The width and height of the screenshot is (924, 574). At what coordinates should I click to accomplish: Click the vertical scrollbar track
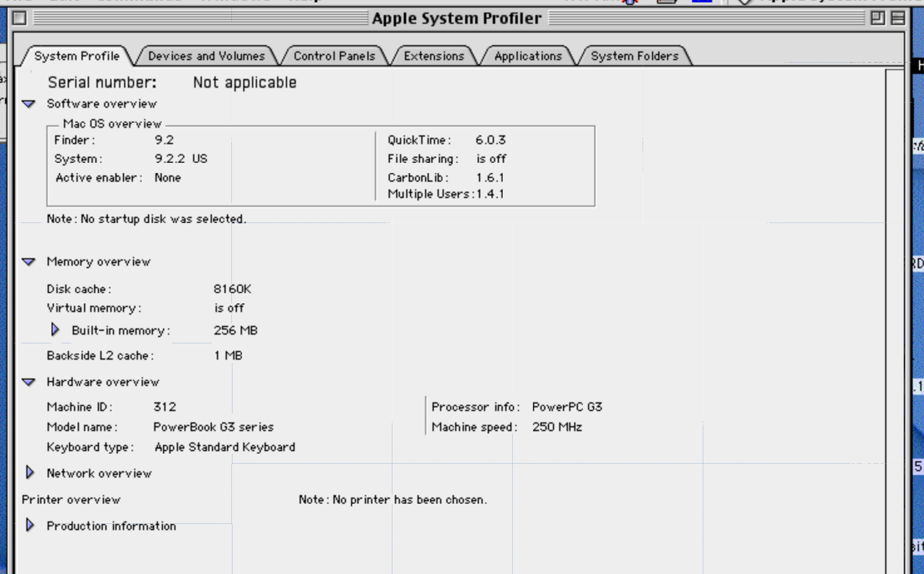894,321
